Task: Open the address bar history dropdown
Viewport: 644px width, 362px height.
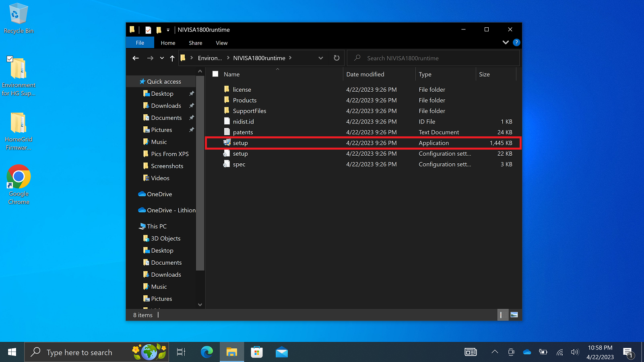Action: tap(321, 58)
